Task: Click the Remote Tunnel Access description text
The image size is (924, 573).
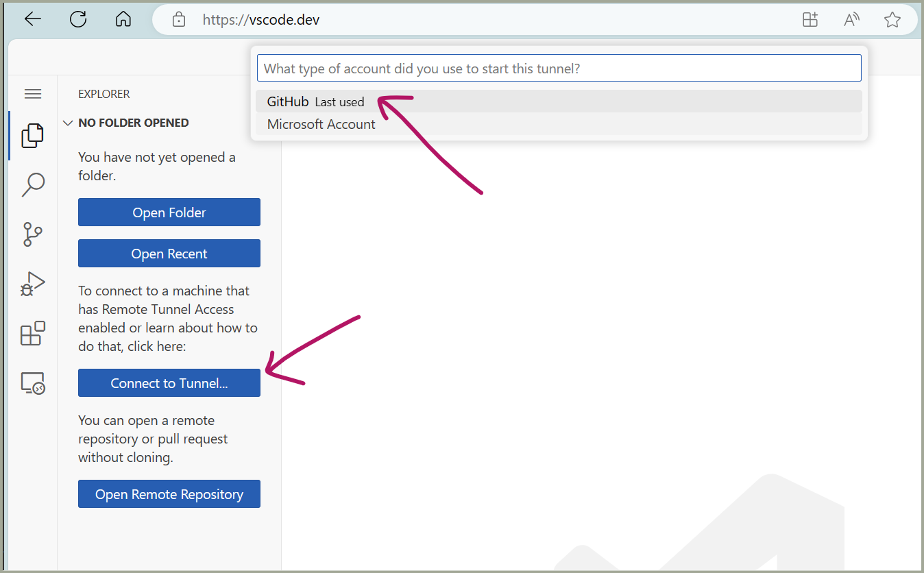Action: pos(168,319)
